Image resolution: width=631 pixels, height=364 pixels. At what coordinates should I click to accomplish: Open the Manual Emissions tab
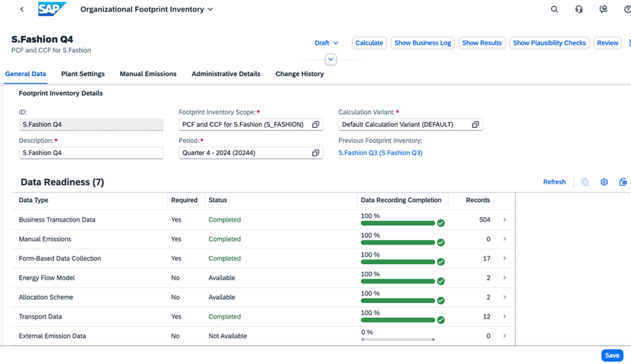[x=148, y=74]
